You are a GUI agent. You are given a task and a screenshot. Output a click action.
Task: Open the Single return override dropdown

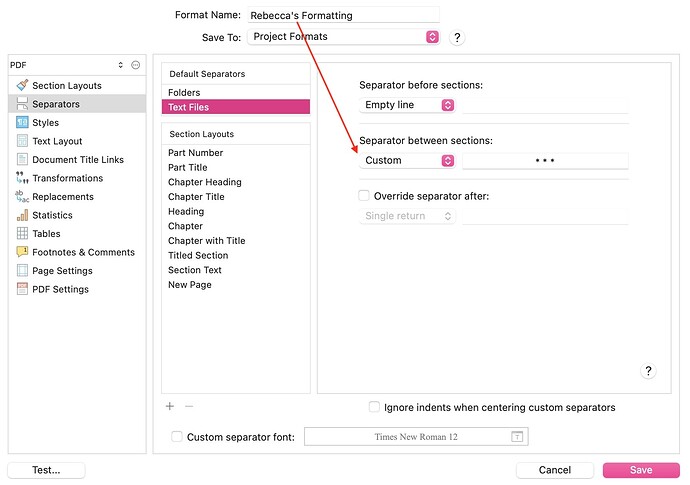[x=407, y=216]
